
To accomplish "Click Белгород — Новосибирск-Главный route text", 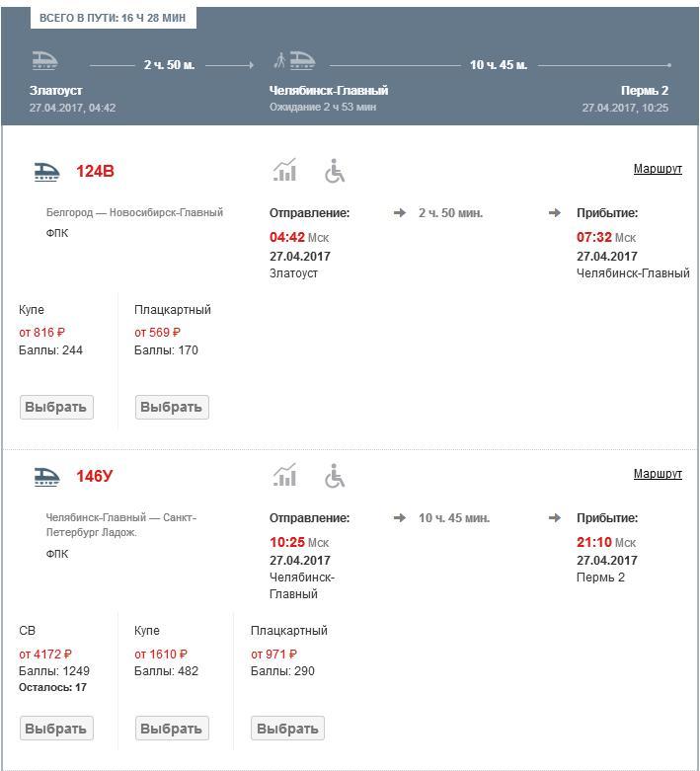I will tap(134, 212).
